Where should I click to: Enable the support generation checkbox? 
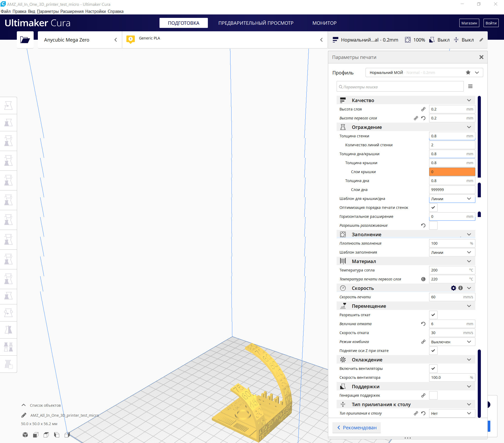click(433, 395)
